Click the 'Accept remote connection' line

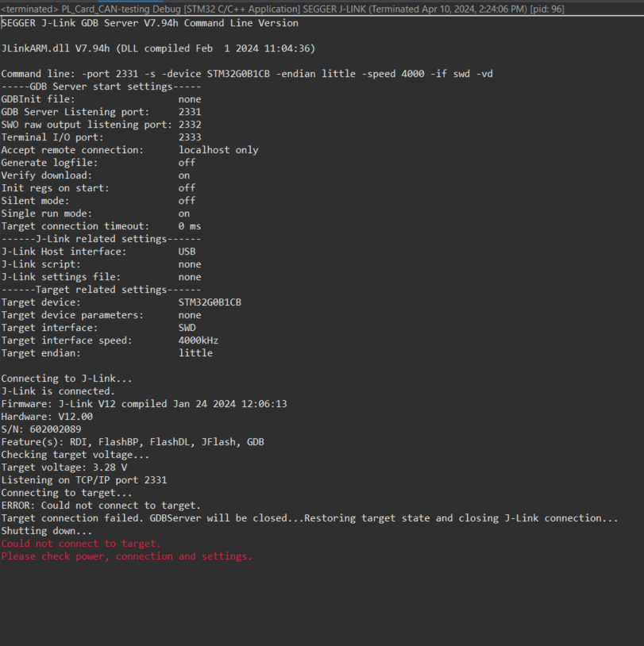point(129,150)
